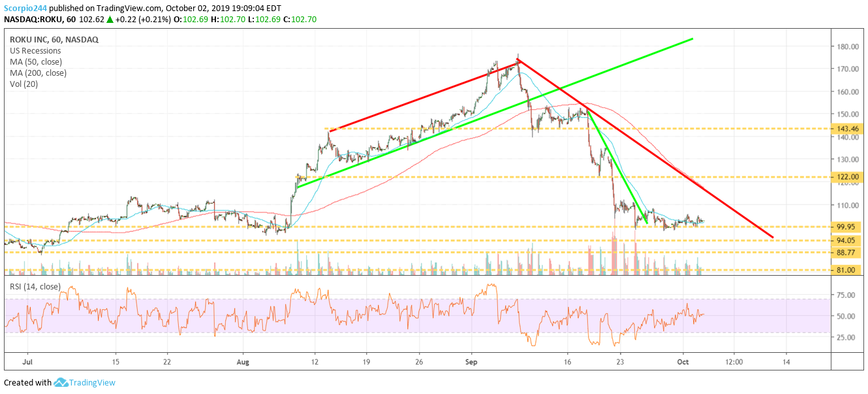
Task: Click the 88.77 price level label
Action: (x=846, y=253)
